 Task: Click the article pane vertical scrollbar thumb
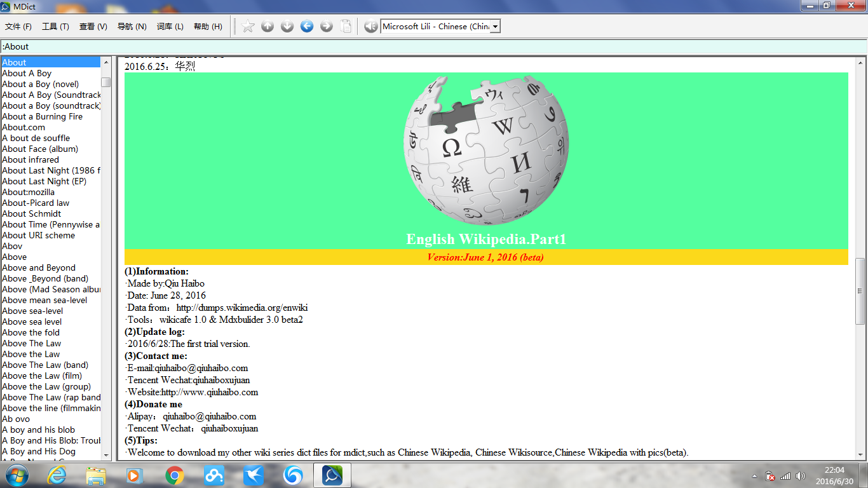[860, 291]
